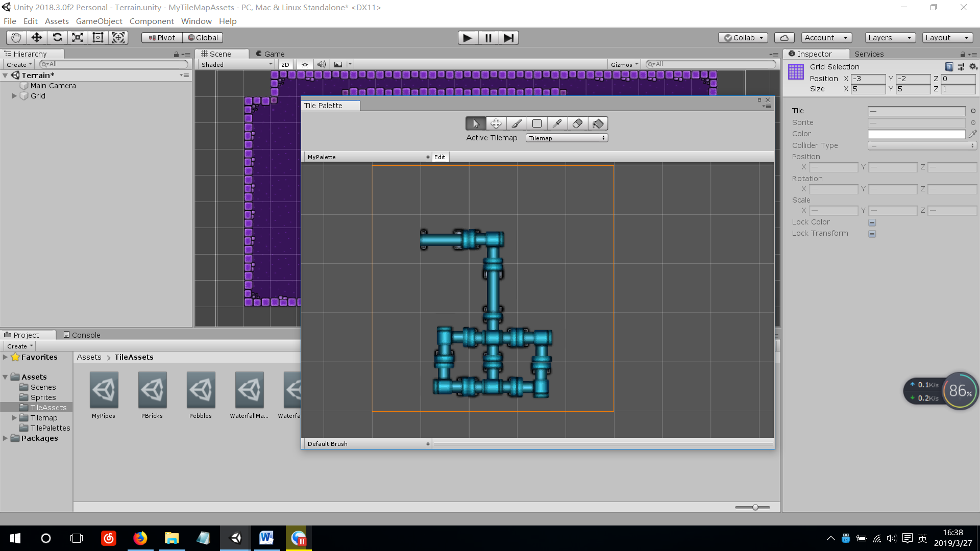Image resolution: width=980 pixels, height=551 pixels.
Task: Toggle scene lighting button
Action: [x=305, y=64]
